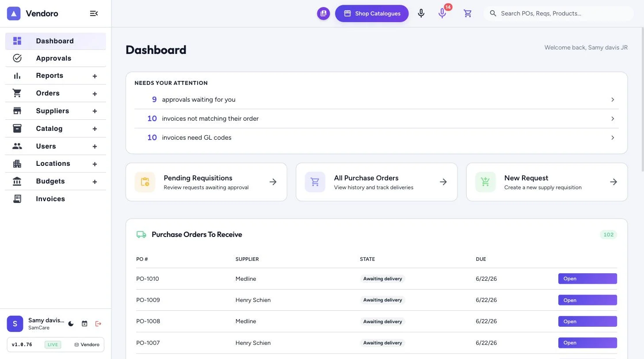Click the calendar with X icon near profile

84,324
